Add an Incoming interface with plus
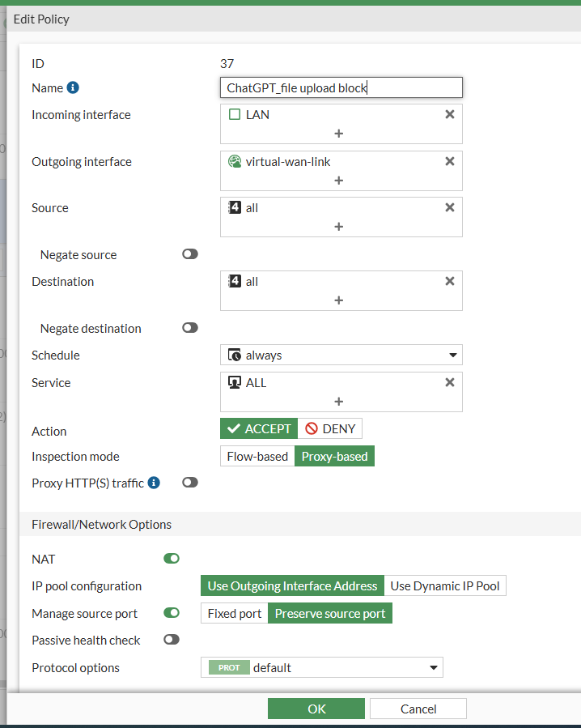Screen dimensions: 581x728 pos(339,134)
